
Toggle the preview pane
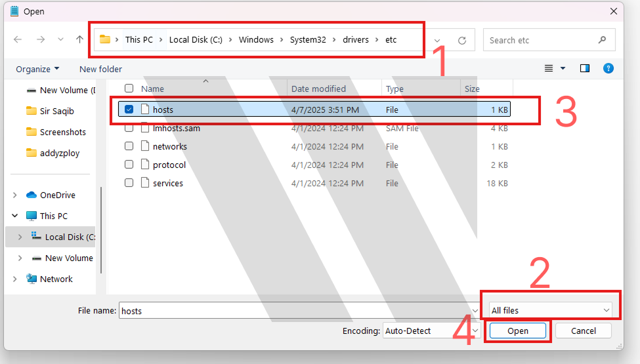click(x=584, y=68)
